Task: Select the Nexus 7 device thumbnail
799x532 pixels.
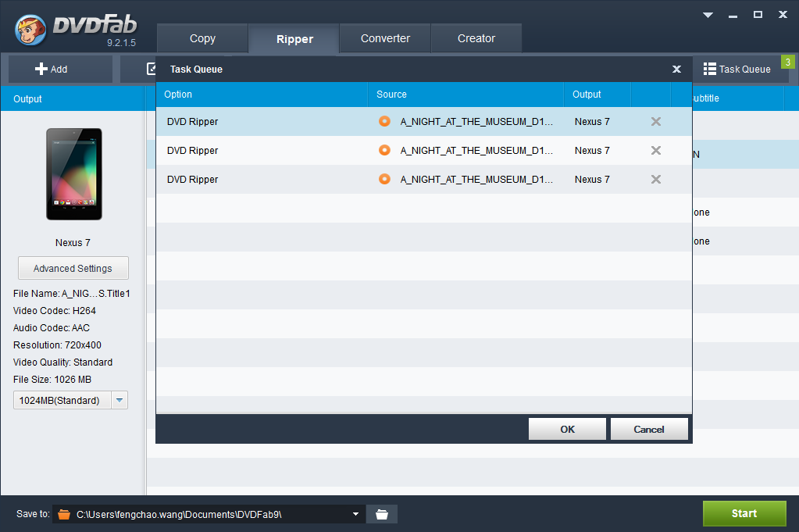Action: pos(73,174)
